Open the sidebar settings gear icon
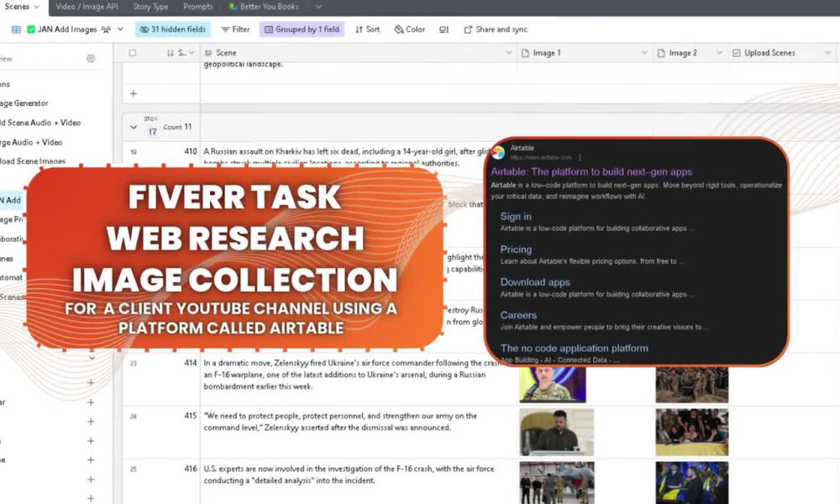The image size is (840, 504). [91, 59]
